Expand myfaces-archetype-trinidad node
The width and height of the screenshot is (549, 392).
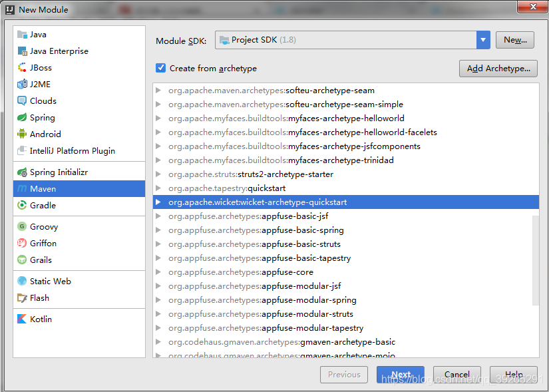[158, 160]
